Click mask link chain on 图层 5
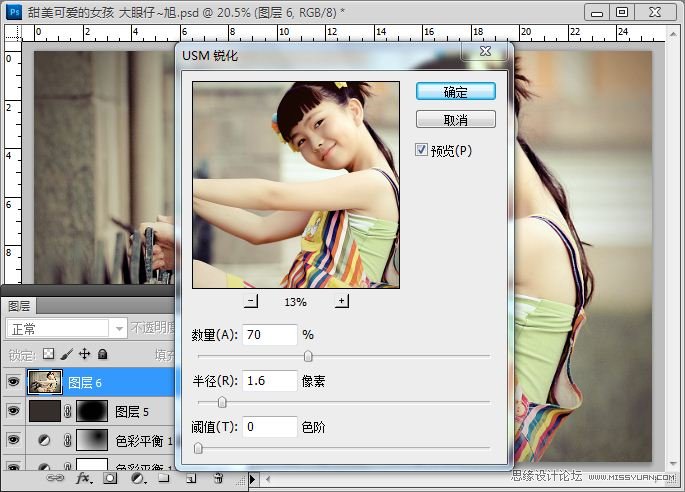Viewport: 685px width, 492px height. tap(67, 411)
